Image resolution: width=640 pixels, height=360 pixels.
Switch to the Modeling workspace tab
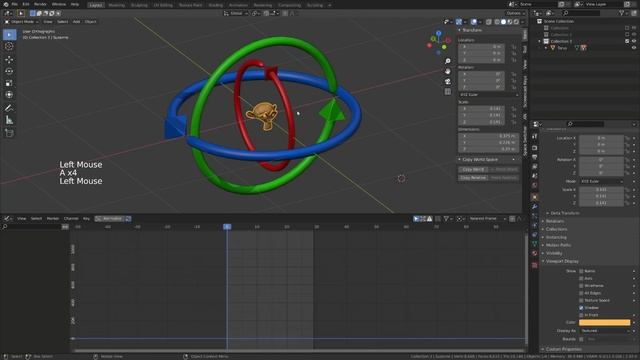117,5
